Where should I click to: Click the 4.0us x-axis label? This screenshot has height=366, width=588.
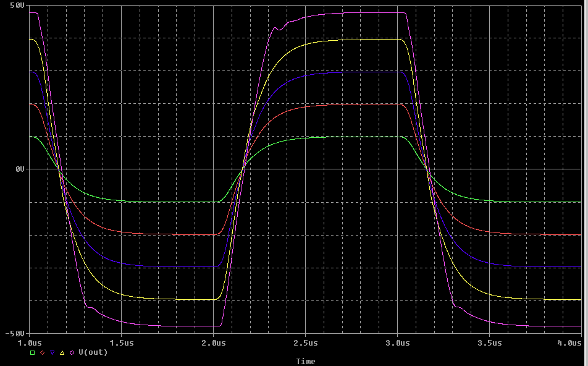571,342
